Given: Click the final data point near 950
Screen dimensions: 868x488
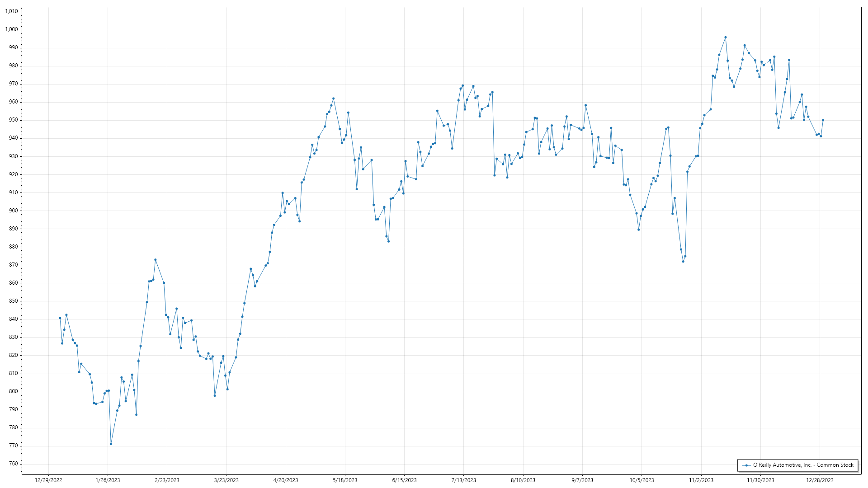Looking at the screenshot, I should 823,120.
